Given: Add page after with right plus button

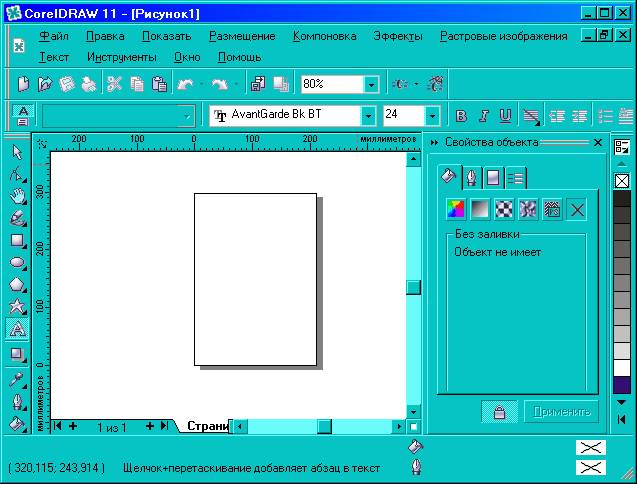Looking at the screenshot, I should (x=150, y=426).
